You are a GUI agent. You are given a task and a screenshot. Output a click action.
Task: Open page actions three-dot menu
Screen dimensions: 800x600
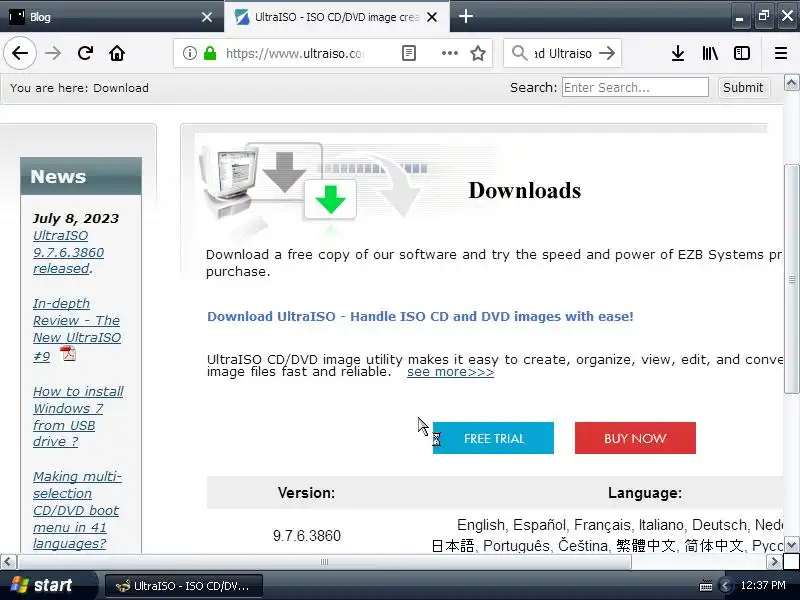pos(449,53)
